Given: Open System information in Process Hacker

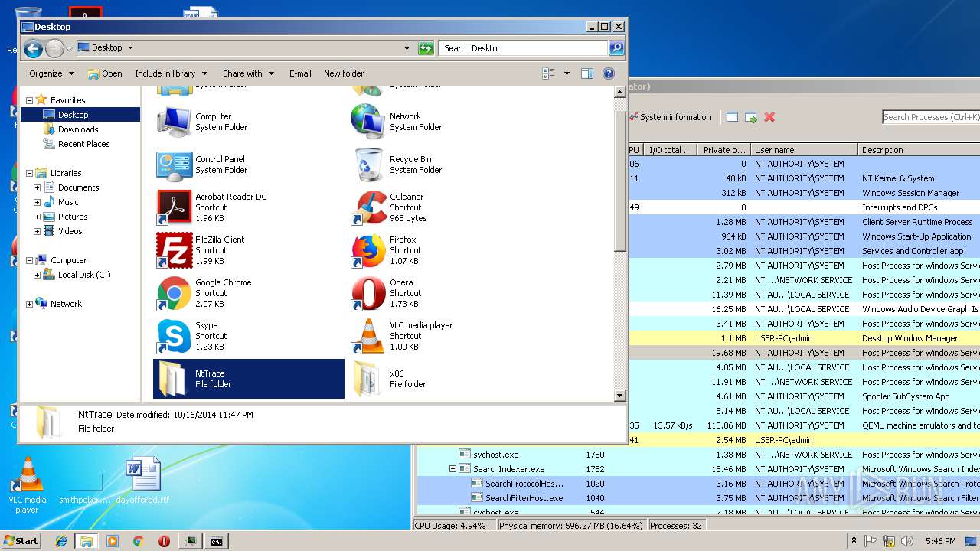Looking at the screenshot, I should click(x=670, y=117).
